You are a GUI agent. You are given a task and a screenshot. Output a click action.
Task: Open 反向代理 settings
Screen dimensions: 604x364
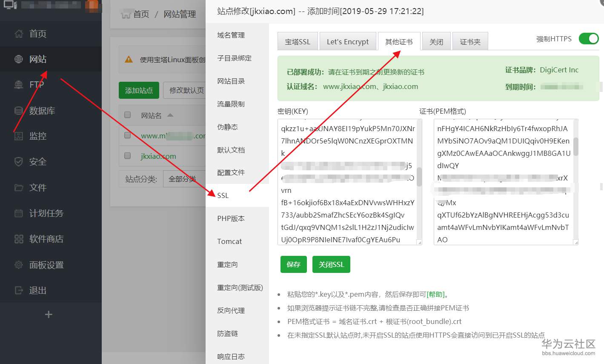pos(231,311)
